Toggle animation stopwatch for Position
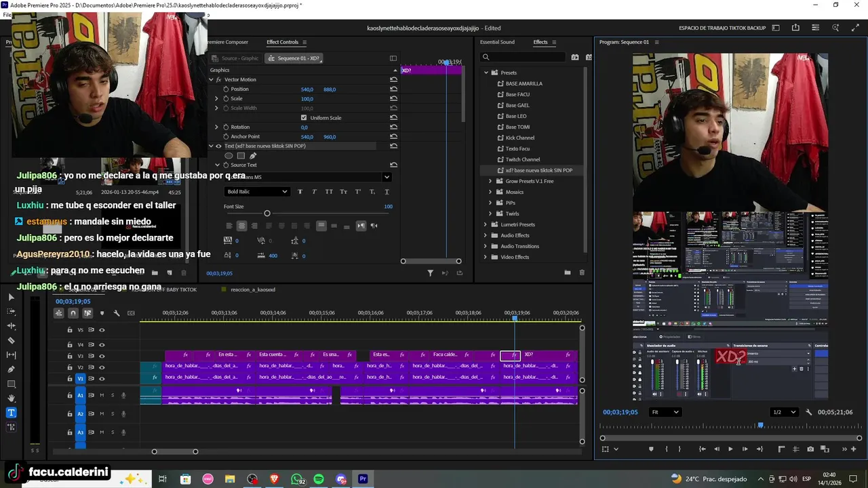The height and width of the screenshot is (488, 868). [x=226, y=89]
